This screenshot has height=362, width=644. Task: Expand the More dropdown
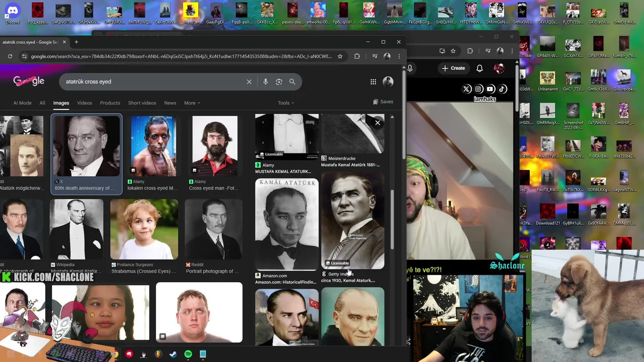(x=192, y=103)
